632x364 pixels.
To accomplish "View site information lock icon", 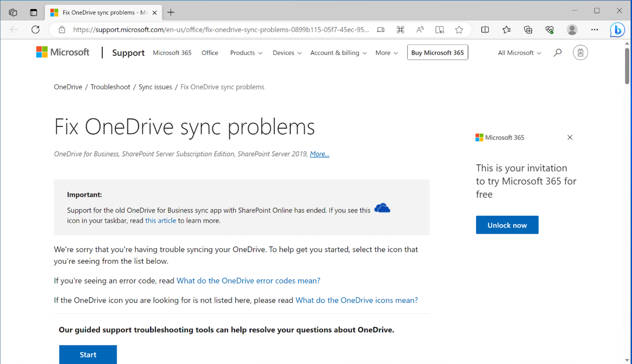I will coord(62,30).
